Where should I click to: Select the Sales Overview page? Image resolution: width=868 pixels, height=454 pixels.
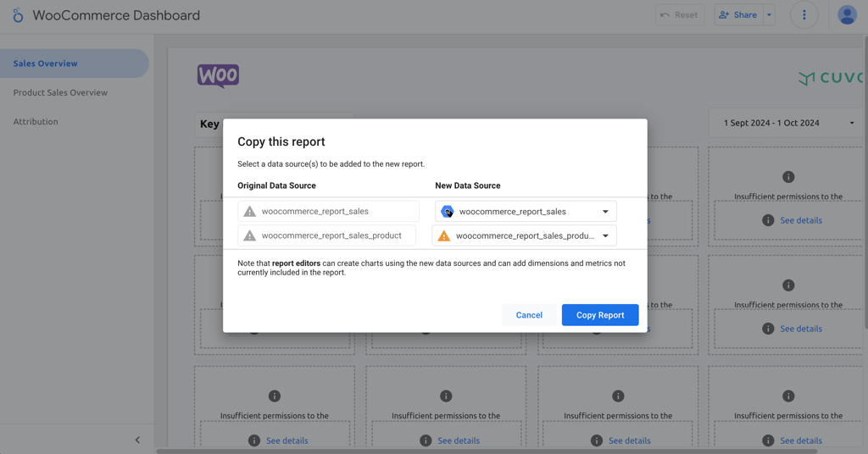(x=75, y=64)
